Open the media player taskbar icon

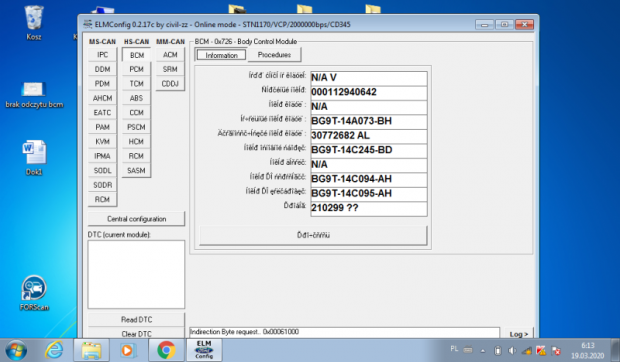[128, 350]
